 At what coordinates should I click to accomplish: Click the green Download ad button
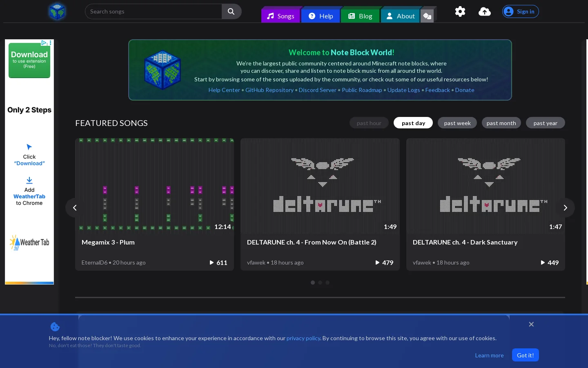tap(29, 60)
